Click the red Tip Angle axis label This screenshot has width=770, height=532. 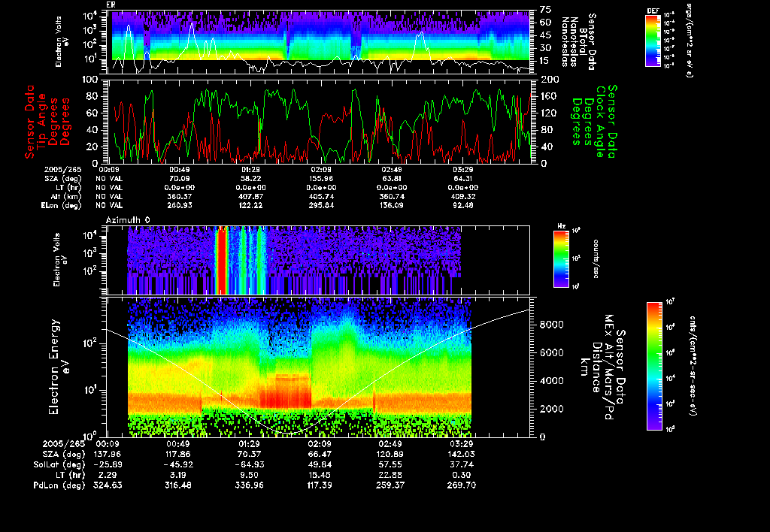[x=47, y=122]
